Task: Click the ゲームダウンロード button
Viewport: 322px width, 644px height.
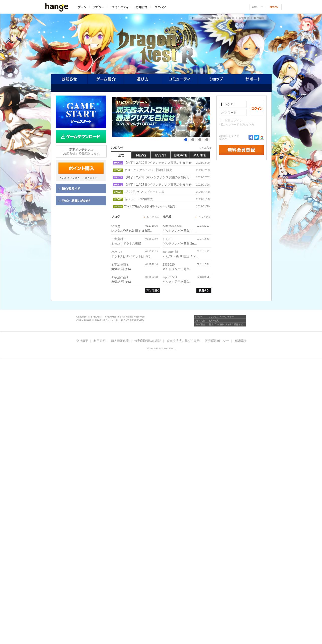Action: 81,136
